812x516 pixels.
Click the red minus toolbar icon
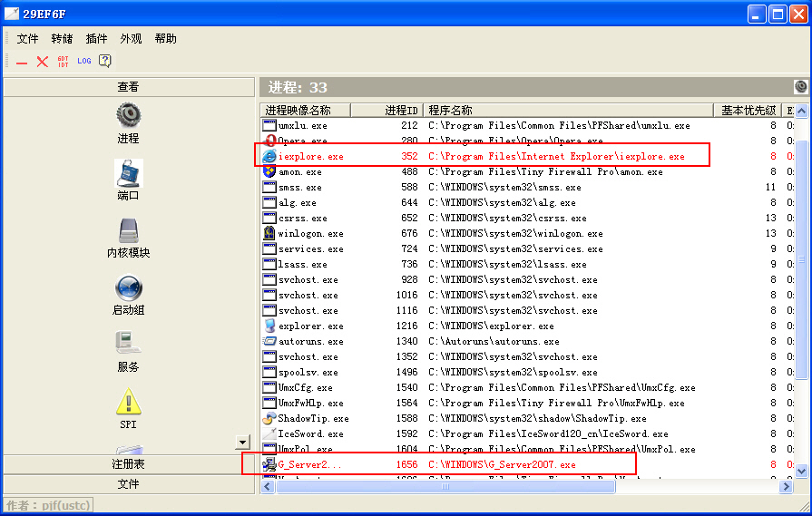click(21, 62)
